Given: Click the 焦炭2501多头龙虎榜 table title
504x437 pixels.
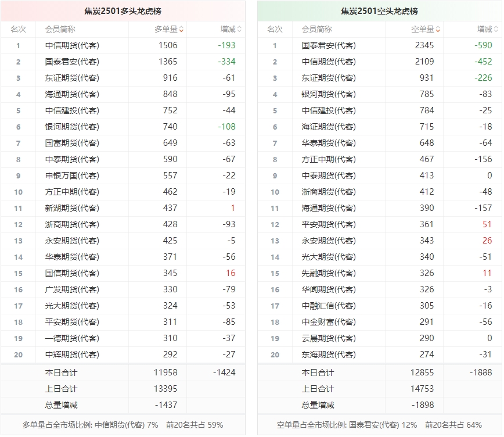Looking at the screenshot, I should [x=123, y=11].
